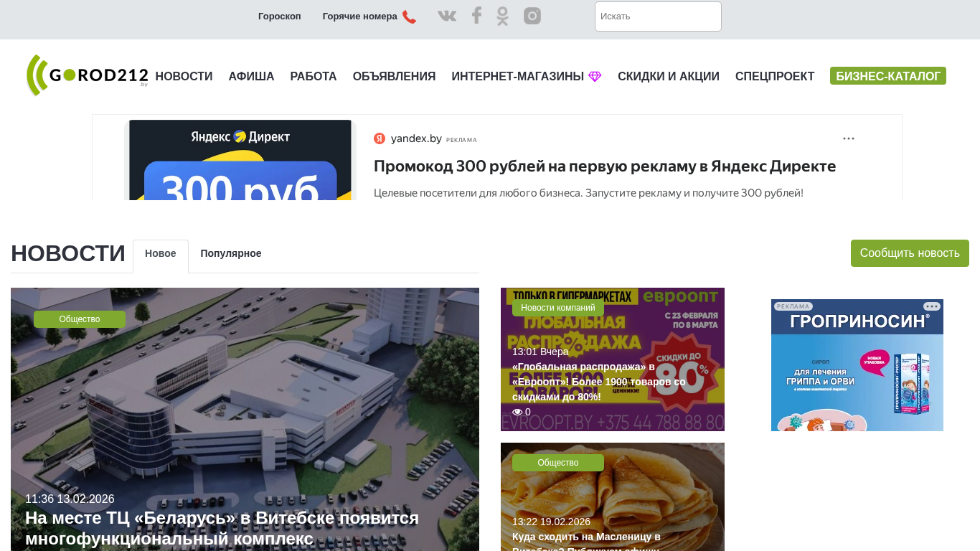The width and height of the screenshot is (980, 551).
Task: Click the НОВОСТИ section heading
Action: pos(68,254)
